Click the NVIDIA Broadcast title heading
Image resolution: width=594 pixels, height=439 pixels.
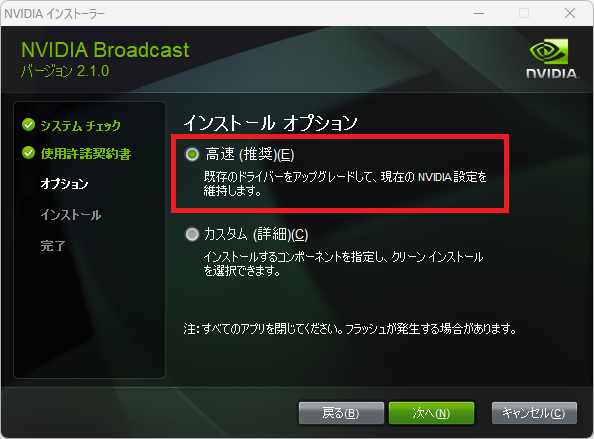[105, 50]
